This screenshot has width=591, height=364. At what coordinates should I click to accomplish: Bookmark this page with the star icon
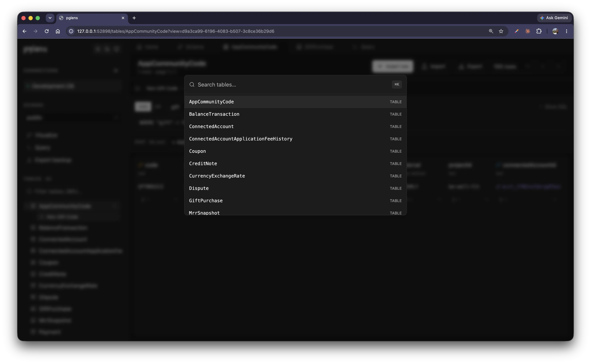[x=501, y=31]
